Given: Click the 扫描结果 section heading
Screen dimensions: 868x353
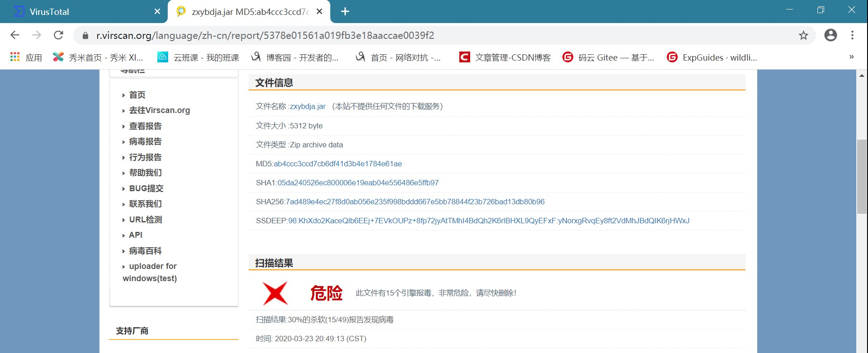Looking at the screenshot, I should coord(274,263).
